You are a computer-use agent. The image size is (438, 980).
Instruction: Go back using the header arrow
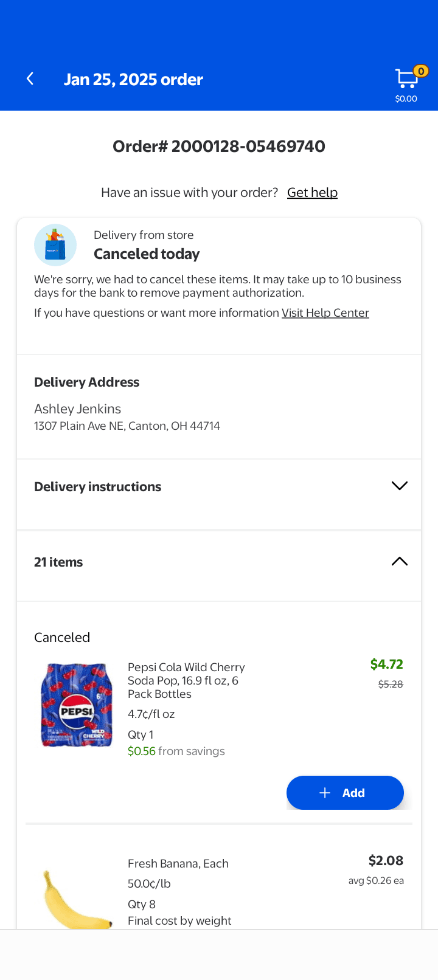coord(30,79)
